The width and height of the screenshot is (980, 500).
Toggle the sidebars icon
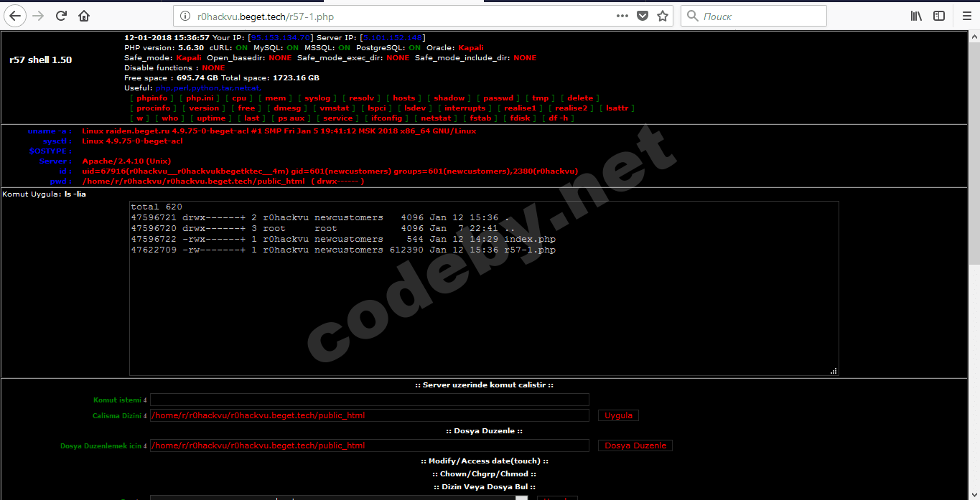click(939, 16)
